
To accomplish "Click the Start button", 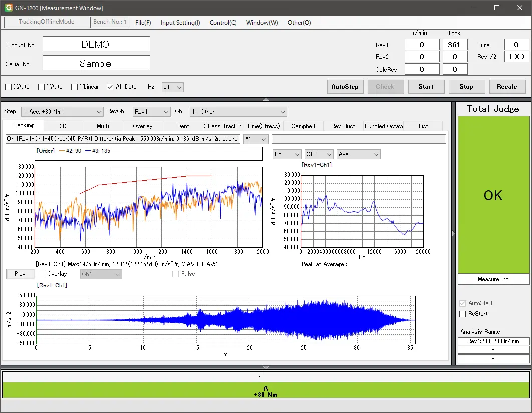I will pos(426,87).
